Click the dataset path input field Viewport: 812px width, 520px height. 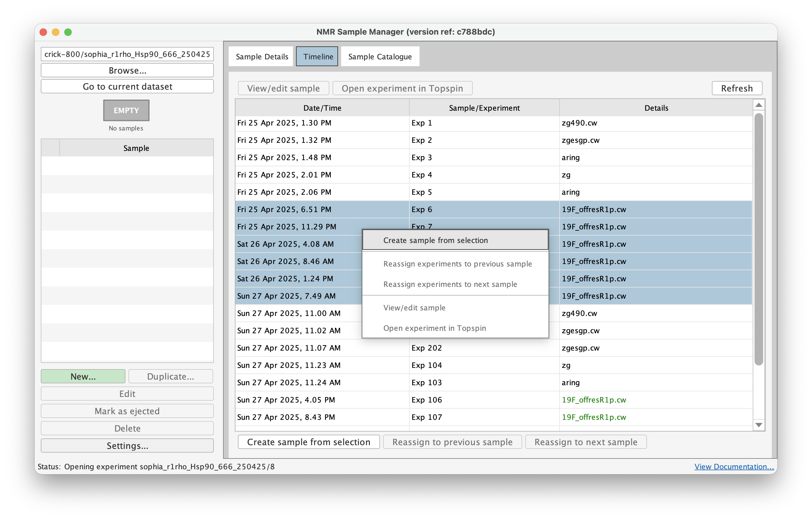point(127,53)
